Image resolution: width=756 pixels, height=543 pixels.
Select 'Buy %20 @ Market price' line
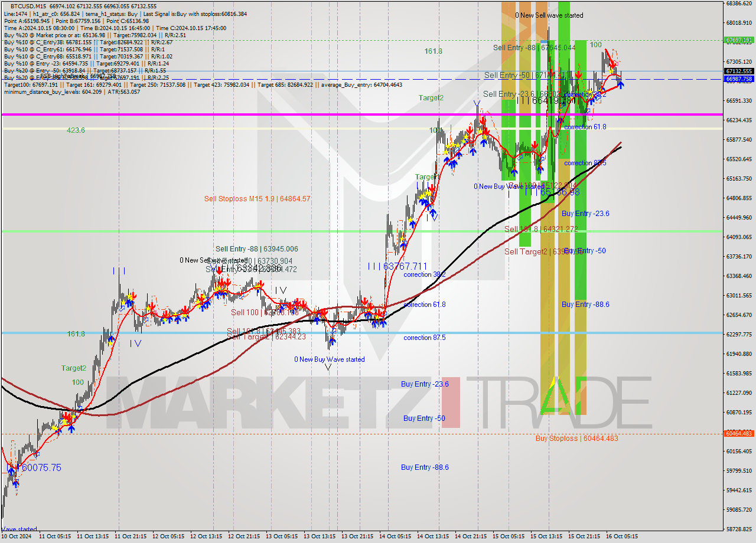(x=95, y=35)
